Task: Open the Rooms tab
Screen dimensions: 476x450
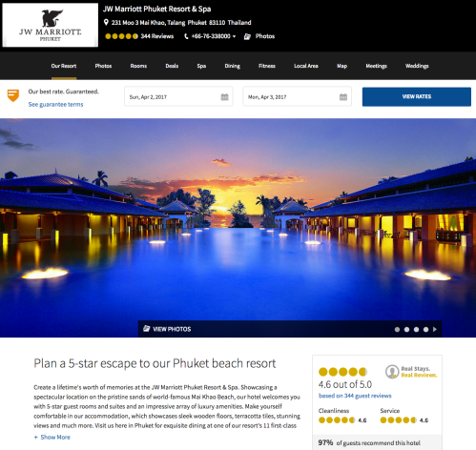Action: tap(138, 66)
